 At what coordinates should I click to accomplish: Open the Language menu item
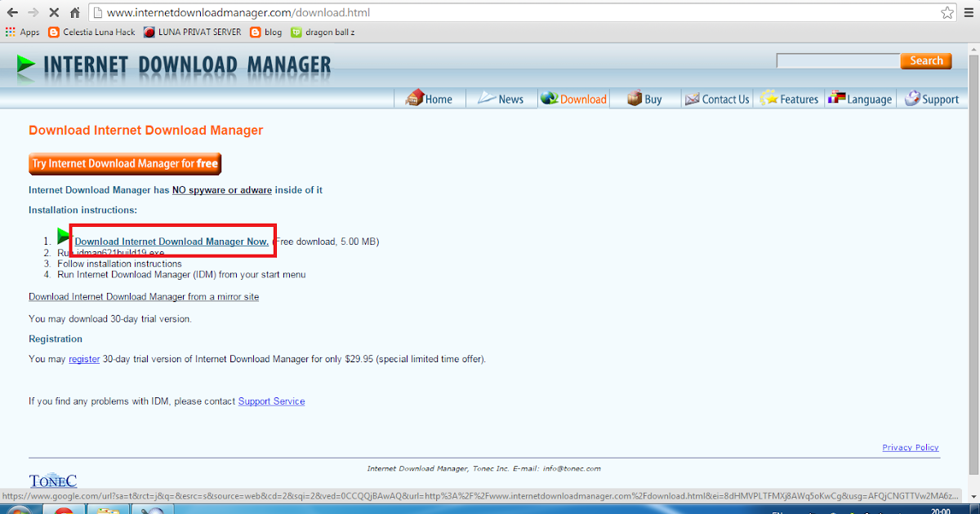[860, 99]
